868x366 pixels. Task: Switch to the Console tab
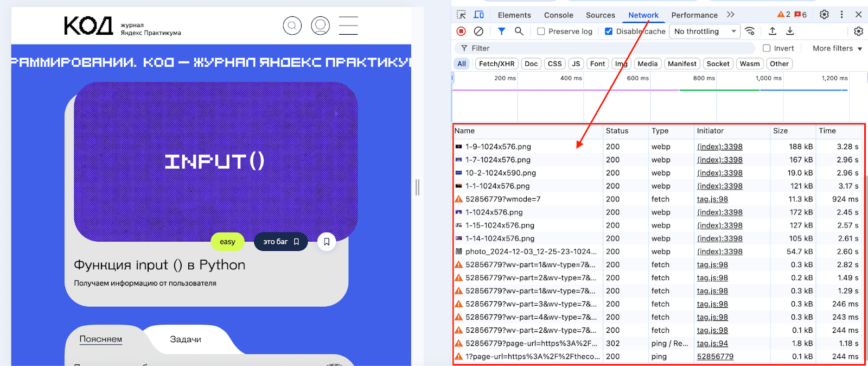558,15
